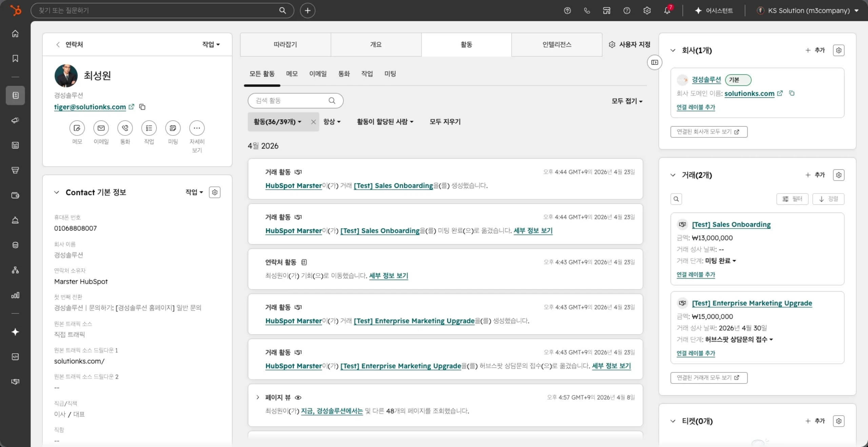The height and width of the screenshot is (447, 868).
Task: Remove the 활동 filter with X
Action: (313, 122)
